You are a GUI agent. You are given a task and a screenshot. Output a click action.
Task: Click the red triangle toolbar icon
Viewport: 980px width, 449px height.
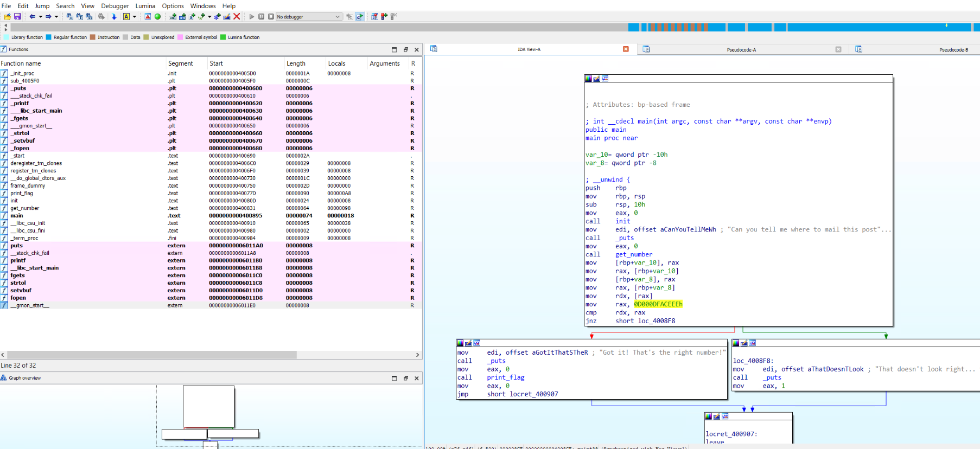tap(148, 17)
